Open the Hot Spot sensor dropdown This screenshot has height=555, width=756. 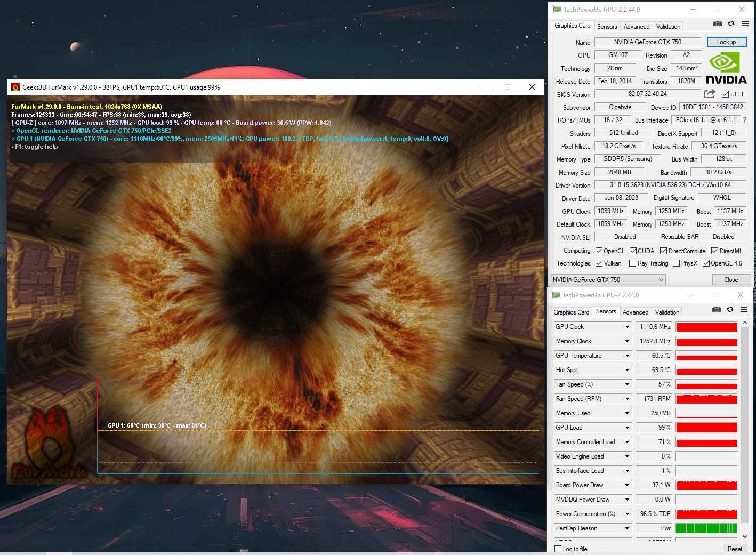627,370
